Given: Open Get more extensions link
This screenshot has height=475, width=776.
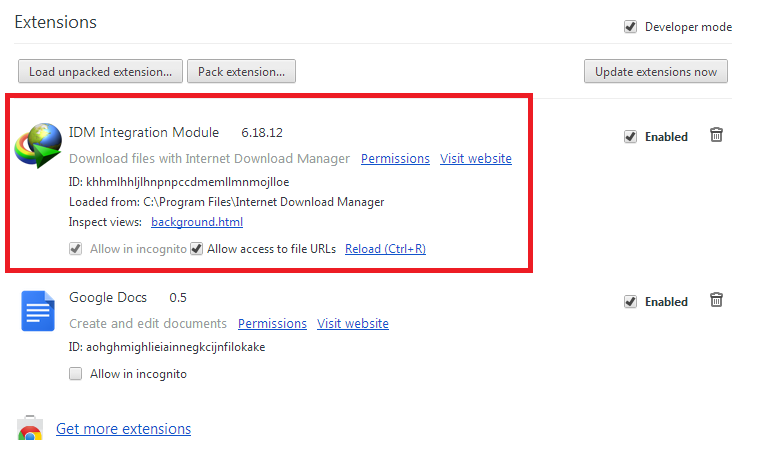Looking at the screenshot, I should (123, 428).
